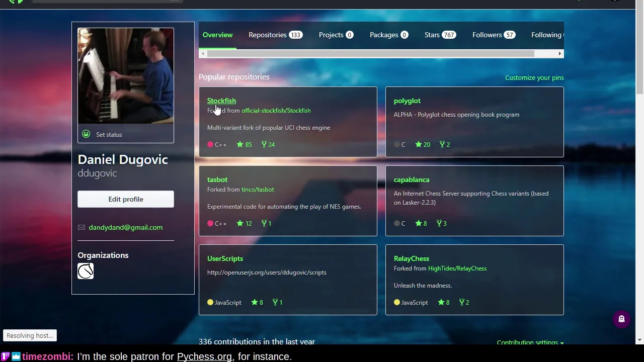The height and width of the screenshot is (362, 644).
Task: Click Stockfish star count 85
Action: tap(245, 144)
